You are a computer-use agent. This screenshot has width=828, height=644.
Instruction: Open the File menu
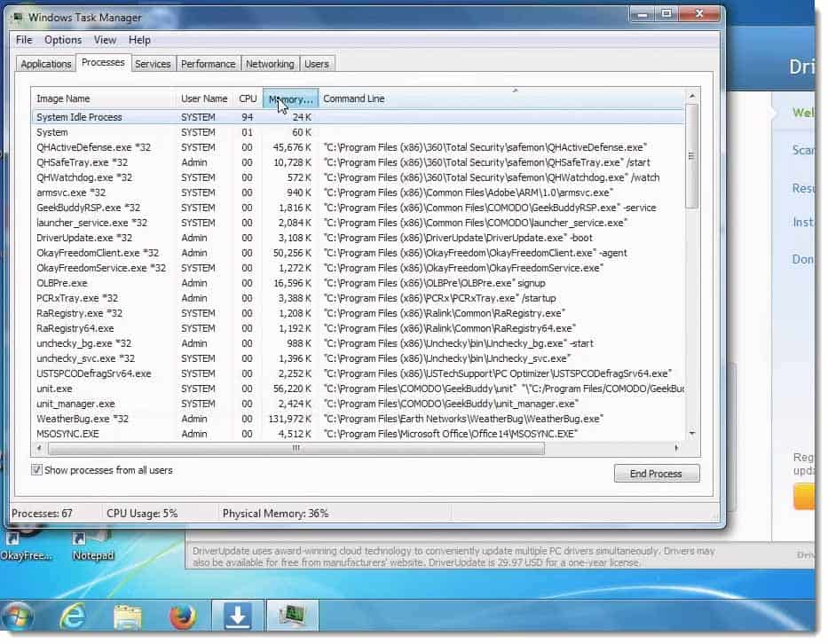coord(24,40)
